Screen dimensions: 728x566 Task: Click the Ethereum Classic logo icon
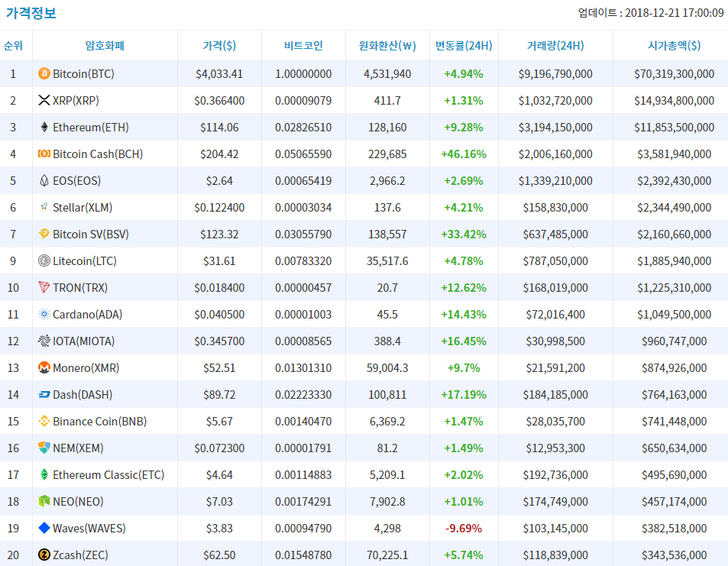44,474
